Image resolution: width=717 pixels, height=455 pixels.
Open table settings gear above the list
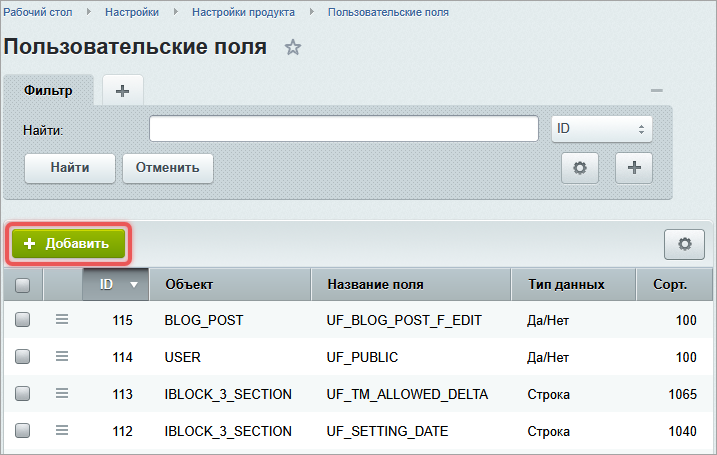[x=685, y=243]
